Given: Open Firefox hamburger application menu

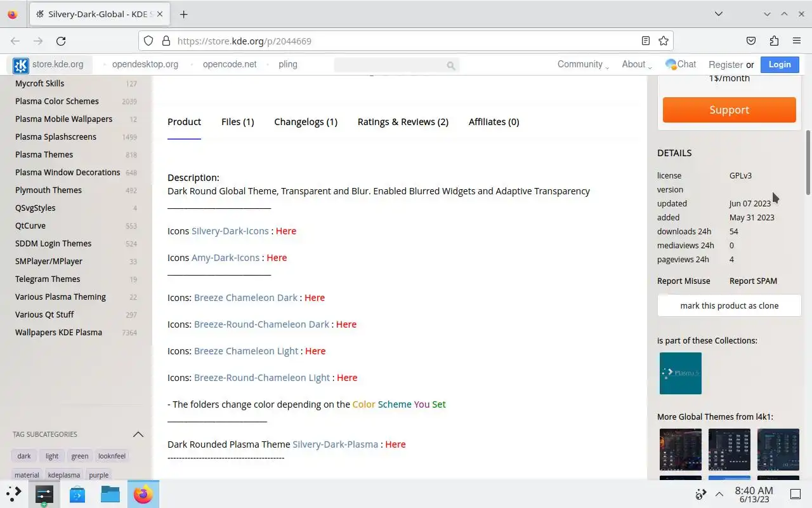Looking at the screenshot, I should tap(797, 41).
